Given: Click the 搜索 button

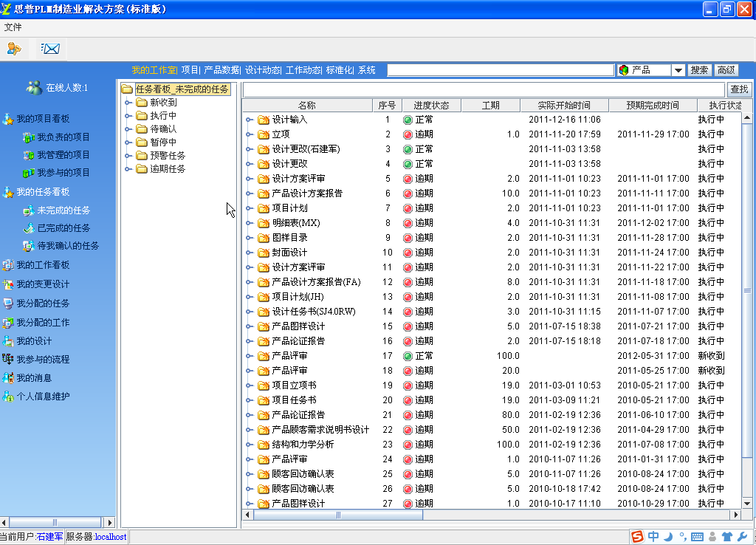Looking at the screenshot, I should (699, 70).
